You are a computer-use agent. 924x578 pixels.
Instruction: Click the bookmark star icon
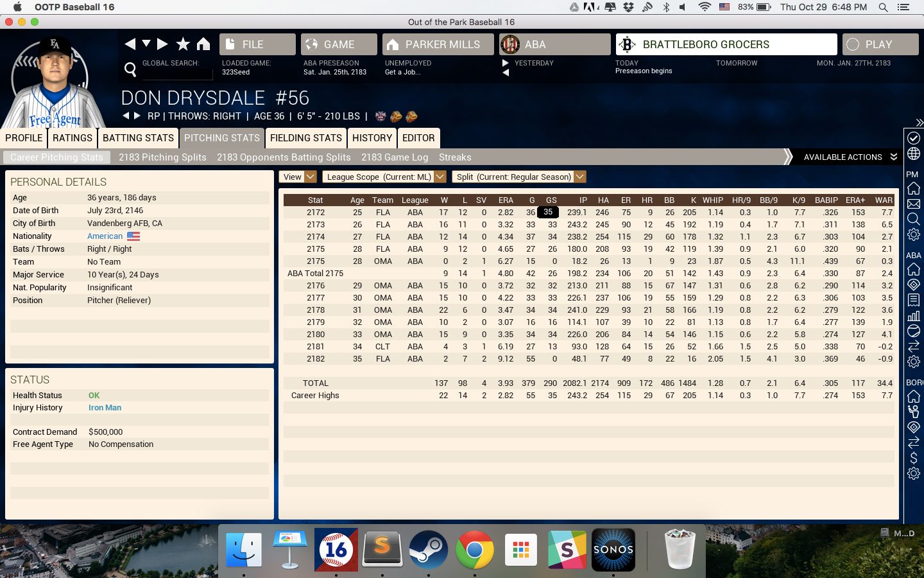click(183, 44)
